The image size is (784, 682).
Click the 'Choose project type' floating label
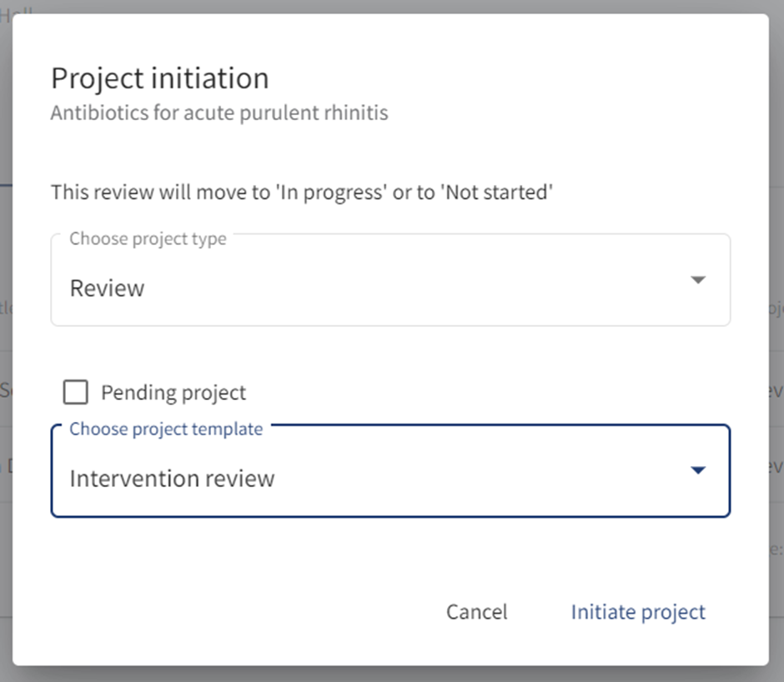[148, 239]
